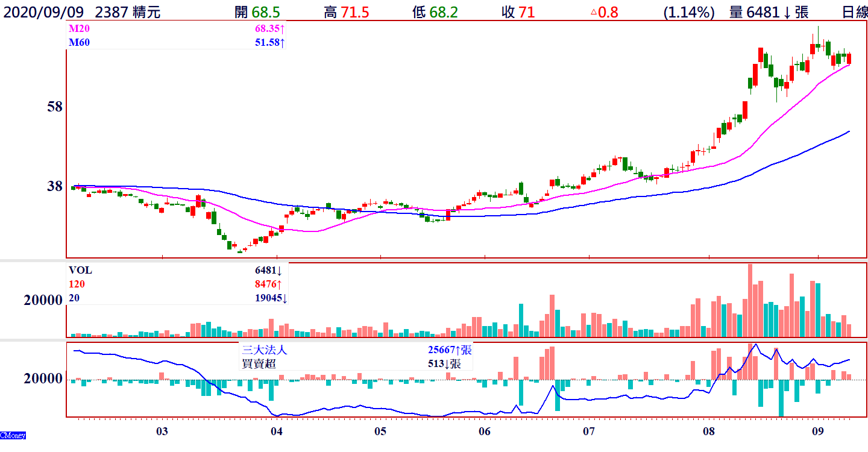
Task: Click the VOL indicator label
Action: (81, 271)
